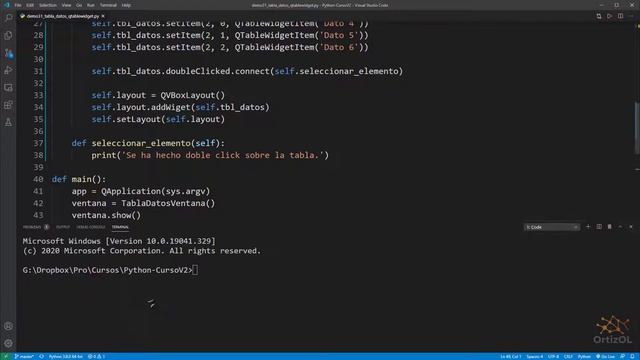640x360 pixels.
Task: Select Python language mode in status bar
Action: pyautogui.click(x=584, y=356)
